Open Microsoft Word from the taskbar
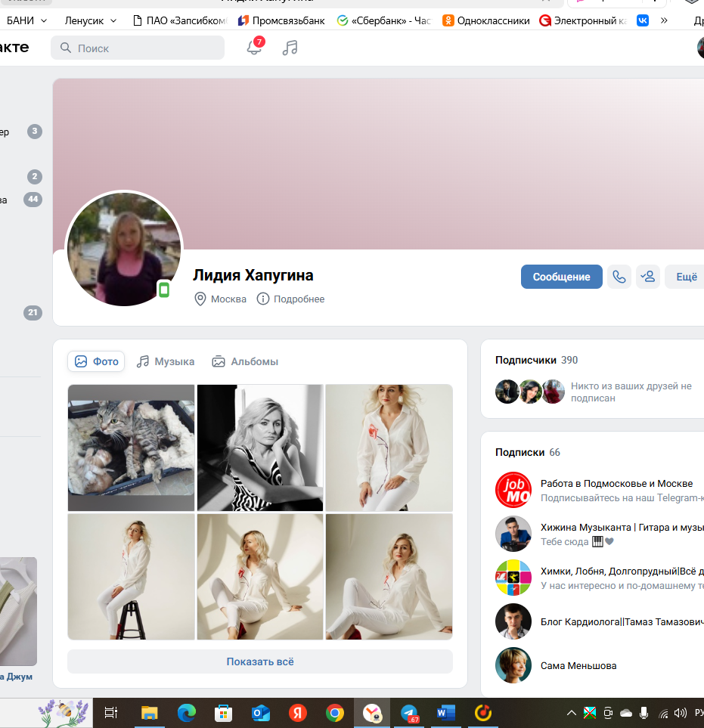Viewport: 704px width, 728px height. (x=446, y=713)
